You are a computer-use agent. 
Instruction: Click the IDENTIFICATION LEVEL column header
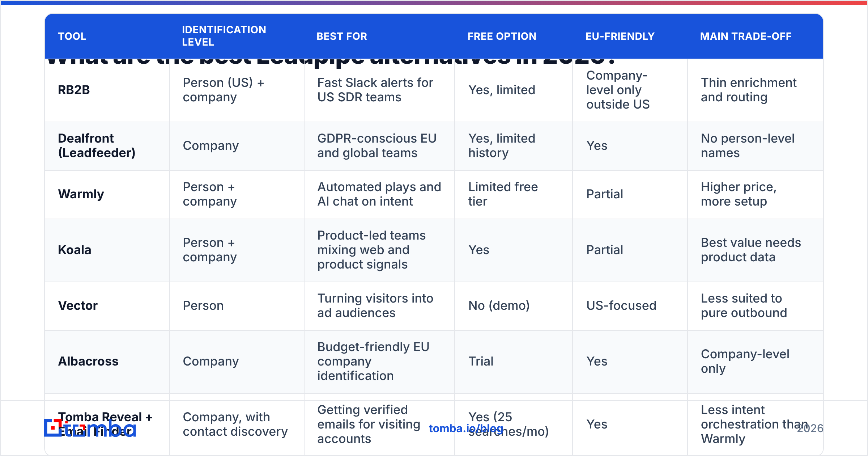(224, 36)
